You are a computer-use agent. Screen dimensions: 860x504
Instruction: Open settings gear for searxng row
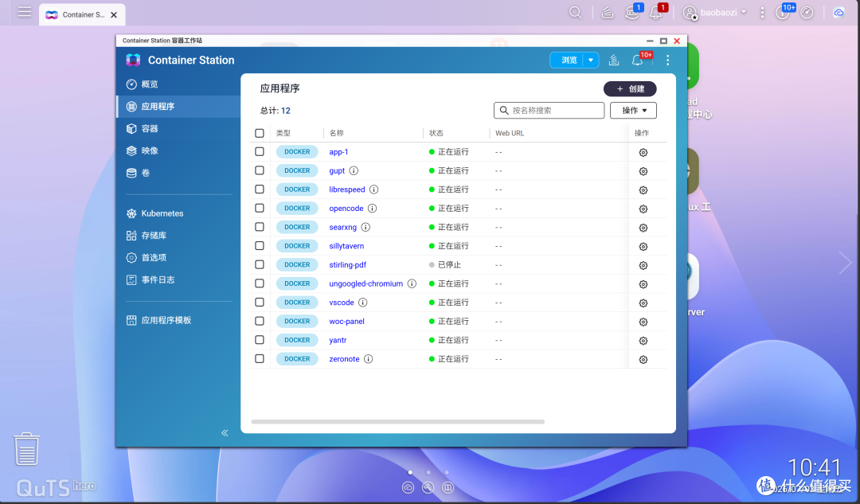coord(643,228)
